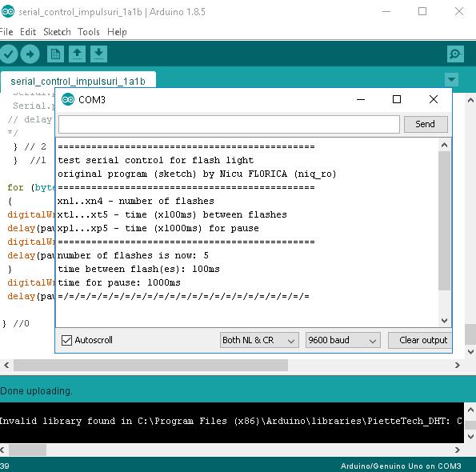Click the Upload arrow icon

[x=30, y=54]
